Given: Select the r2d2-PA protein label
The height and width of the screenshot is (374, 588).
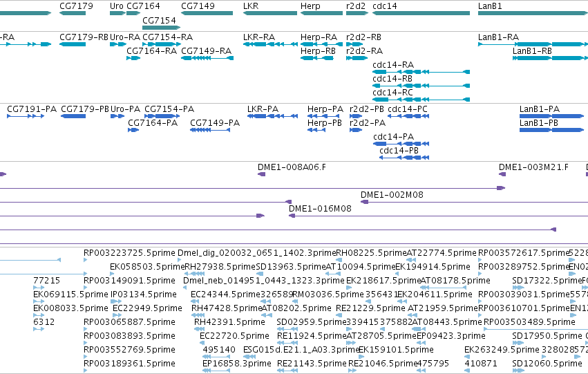Looking at the screenshot, I should tap(368, 123).
